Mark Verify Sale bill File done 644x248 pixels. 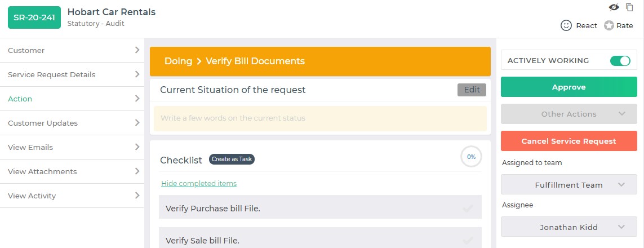(468, 241)
